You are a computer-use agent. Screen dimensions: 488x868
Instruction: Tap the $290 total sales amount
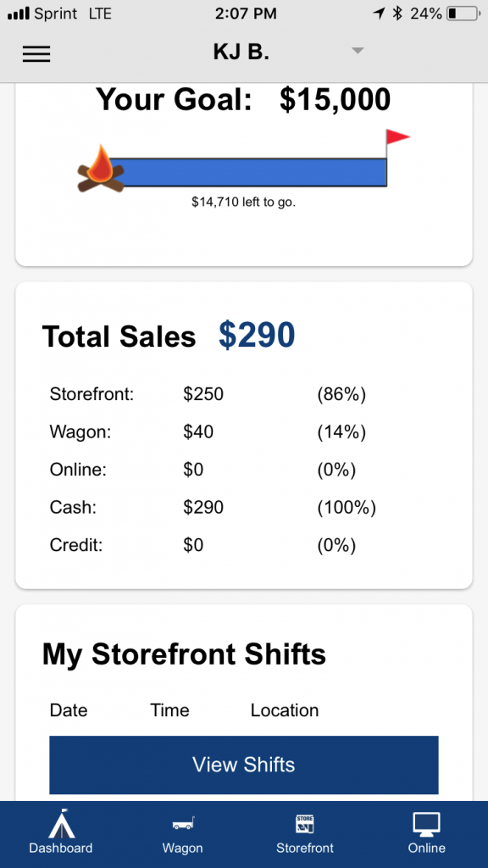pyautogui.click(x=257, y=336)
